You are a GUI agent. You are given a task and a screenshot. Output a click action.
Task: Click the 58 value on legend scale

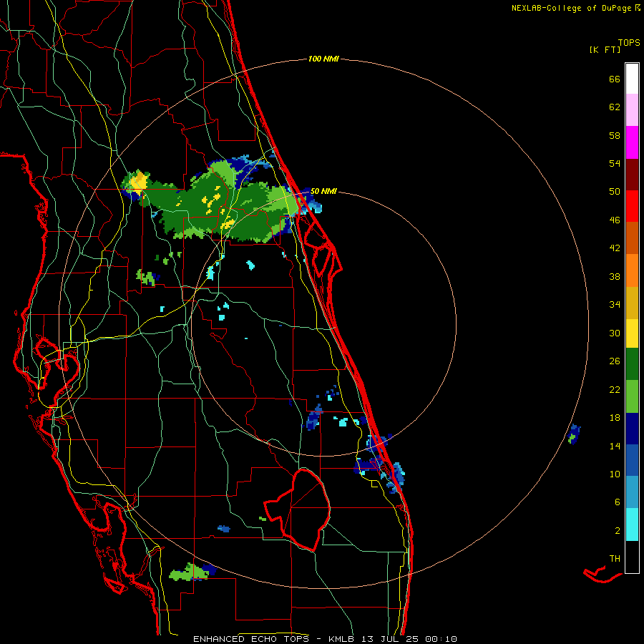[615, 135]
